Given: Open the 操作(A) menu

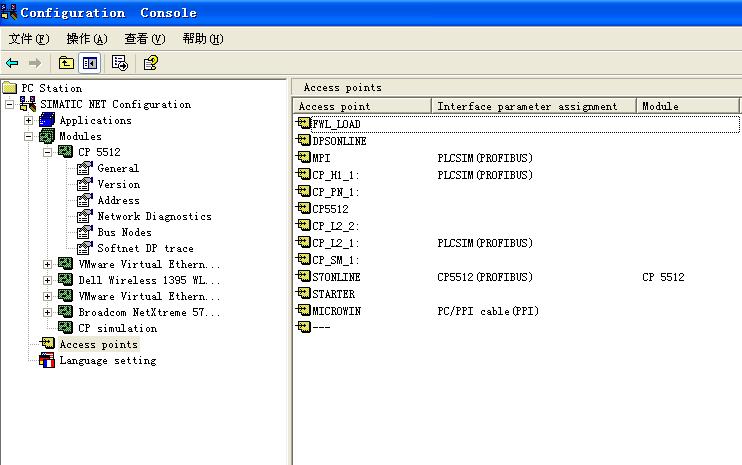Looking at the screenshot, I should [x=87, y=39].
